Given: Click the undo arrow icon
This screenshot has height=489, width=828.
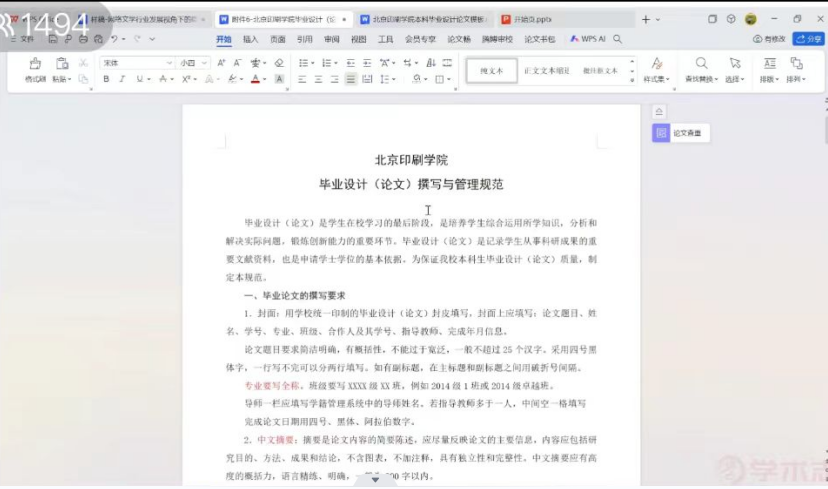Looking at the screenshot, I should point(114,38).
